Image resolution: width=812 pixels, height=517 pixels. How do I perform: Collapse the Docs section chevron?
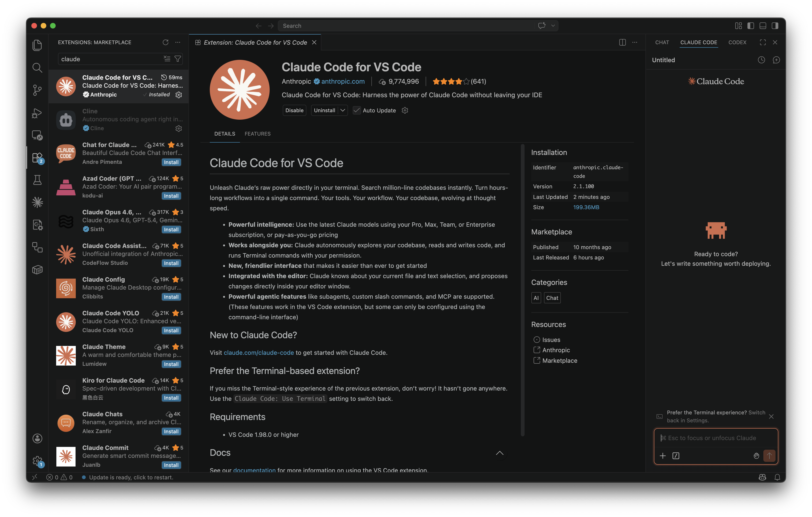tap(500, 453)
